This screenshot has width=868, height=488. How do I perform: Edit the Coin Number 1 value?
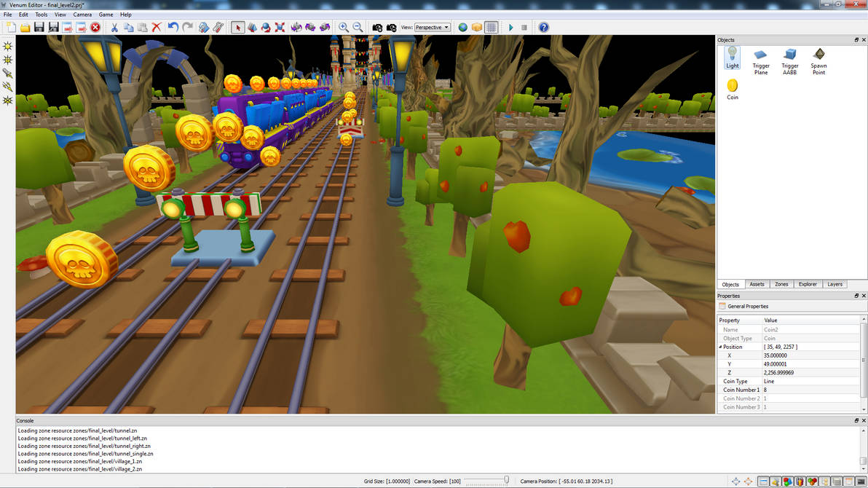click(x=812, y=390)
